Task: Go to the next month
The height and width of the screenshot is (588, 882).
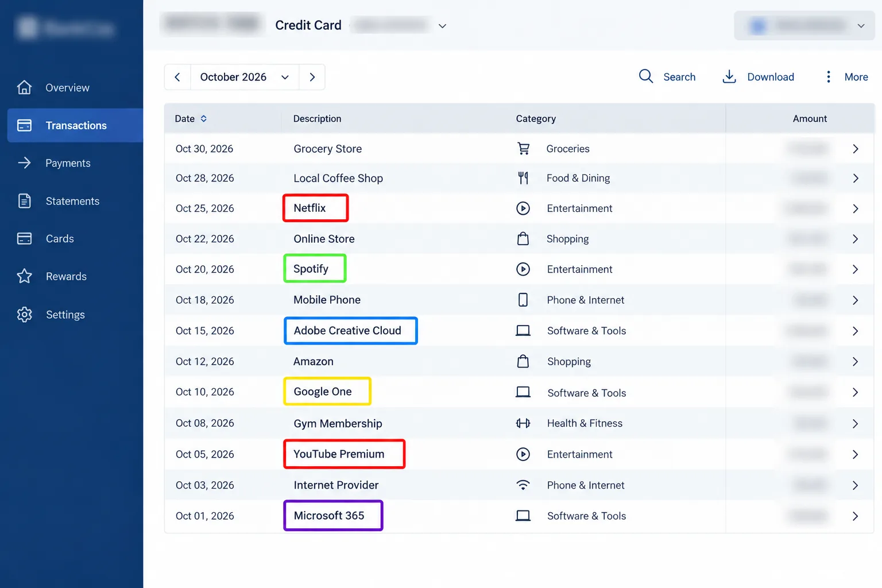Action: point(312,77)
